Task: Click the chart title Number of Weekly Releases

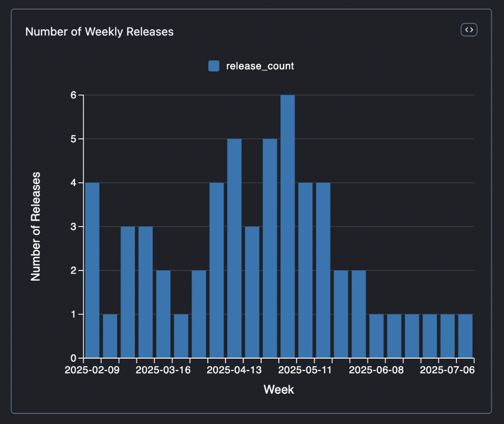Action: (x=99, y=31)
